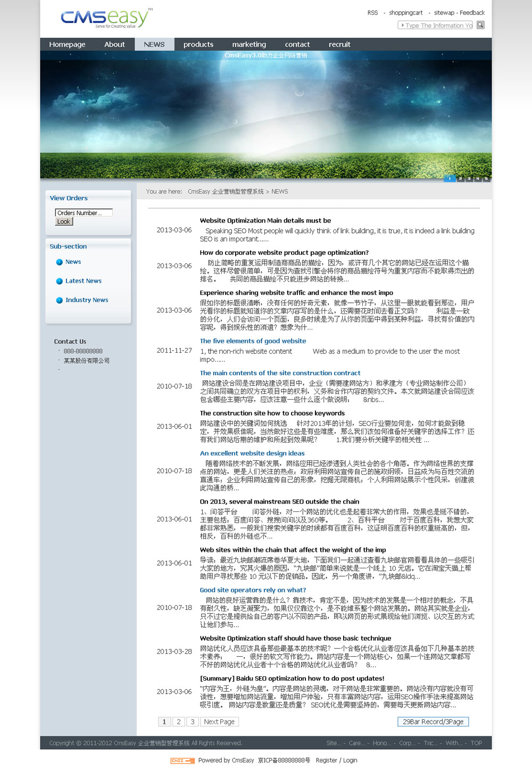Image resolution: width=532 pixels, height=770 pixels.
Task: Click the search magnifier icon
Action: 480,25
